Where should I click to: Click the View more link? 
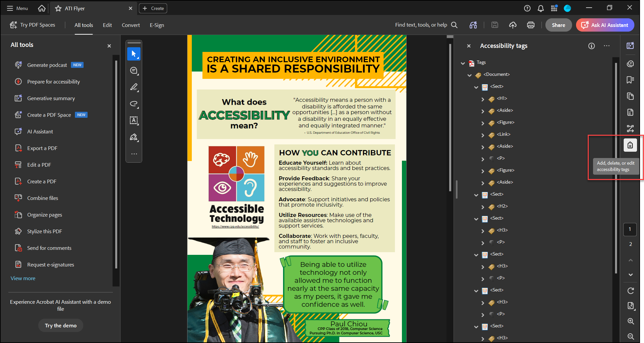click(x=23, y=278)
